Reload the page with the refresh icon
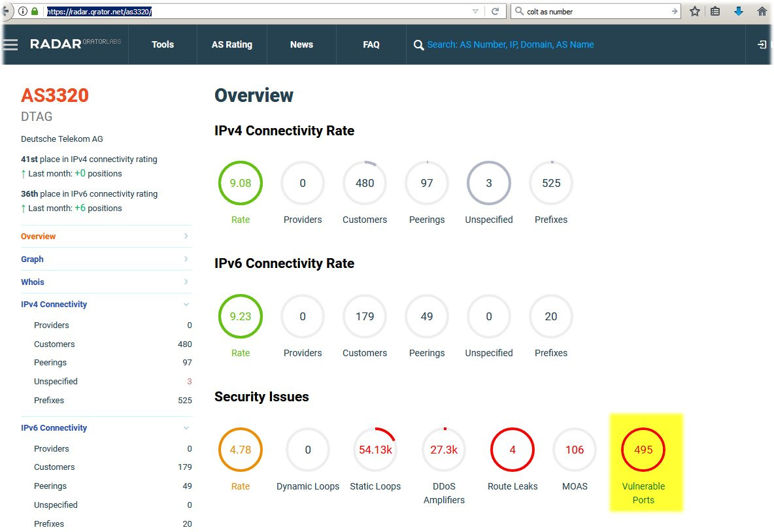 pyautogui.click(x=495, y=11)
